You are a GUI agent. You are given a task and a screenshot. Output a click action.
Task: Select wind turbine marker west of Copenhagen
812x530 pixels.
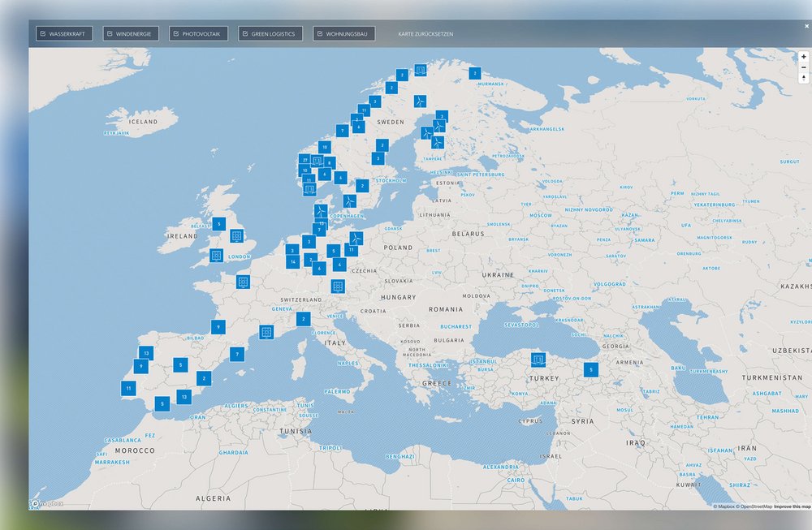pos(321,211)
